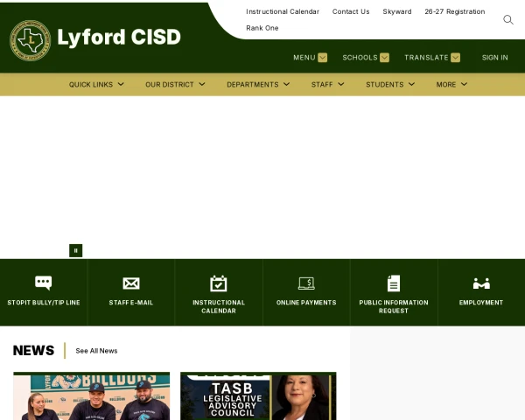The image size is (525, 420).
Task: Click the Sign In link
Action: click(x=495, y=58)
